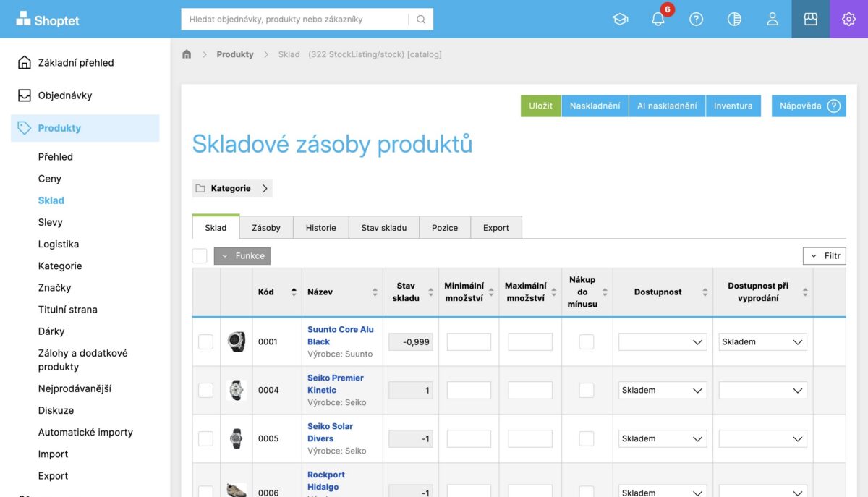Open the graduation cap academy icon
The height and width of the screenshot is (497, 868).
(x=621, y=20)
